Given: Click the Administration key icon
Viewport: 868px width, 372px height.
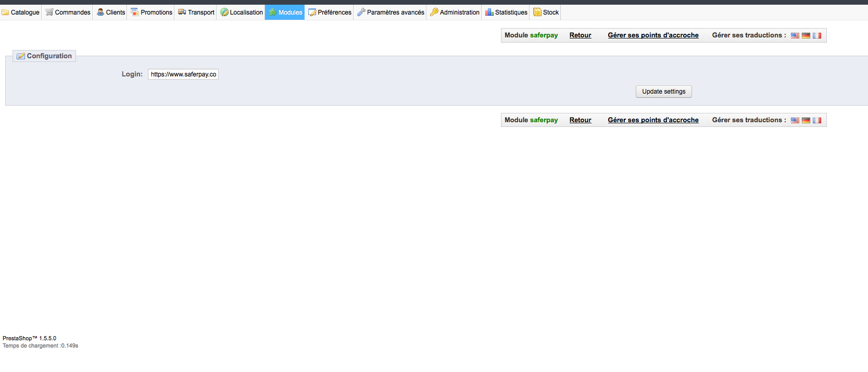Looking at the screenshot, I should click(x=434, y=12).
